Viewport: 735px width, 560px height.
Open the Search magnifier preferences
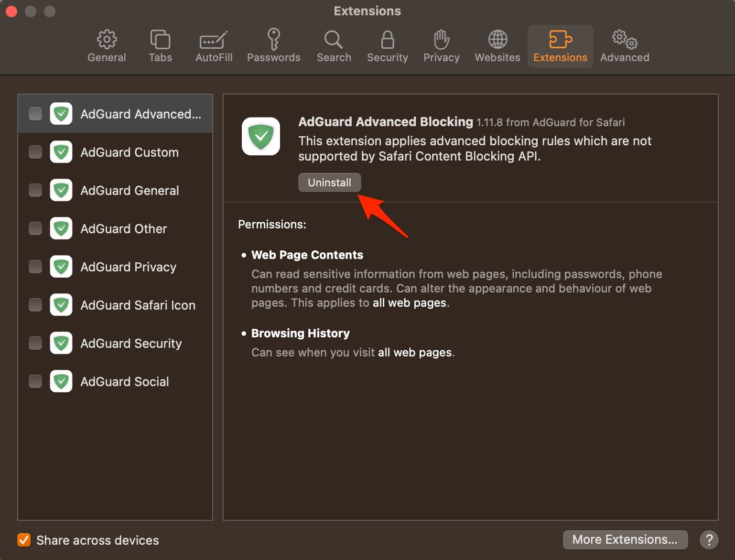(333, 45)
